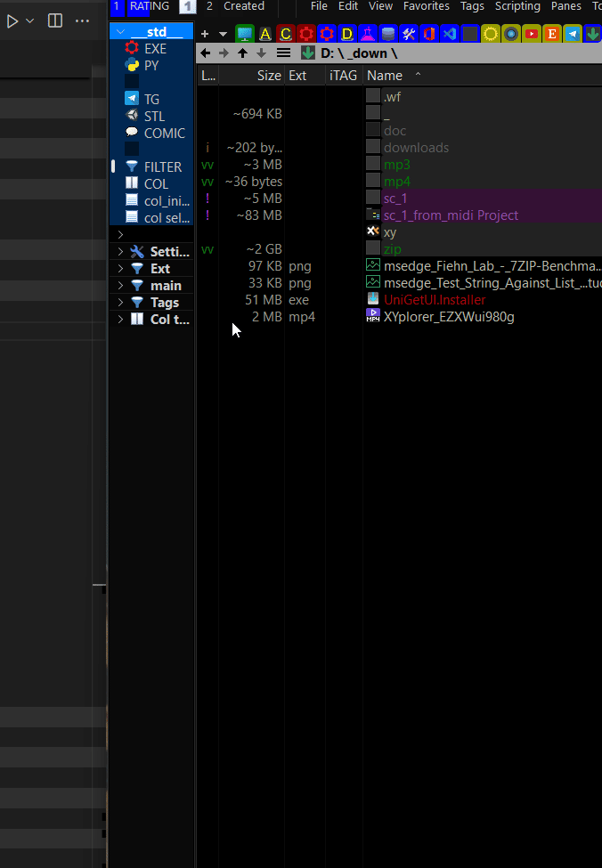Go back with the left arrow button
602x868 pixels.
tap(206, 53)
